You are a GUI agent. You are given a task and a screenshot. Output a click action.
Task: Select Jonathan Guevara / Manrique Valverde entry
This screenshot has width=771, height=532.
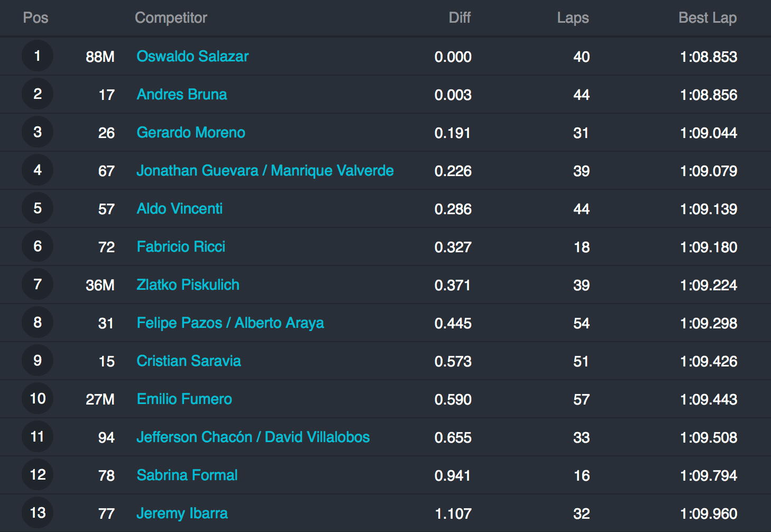(x=265, y=170)
